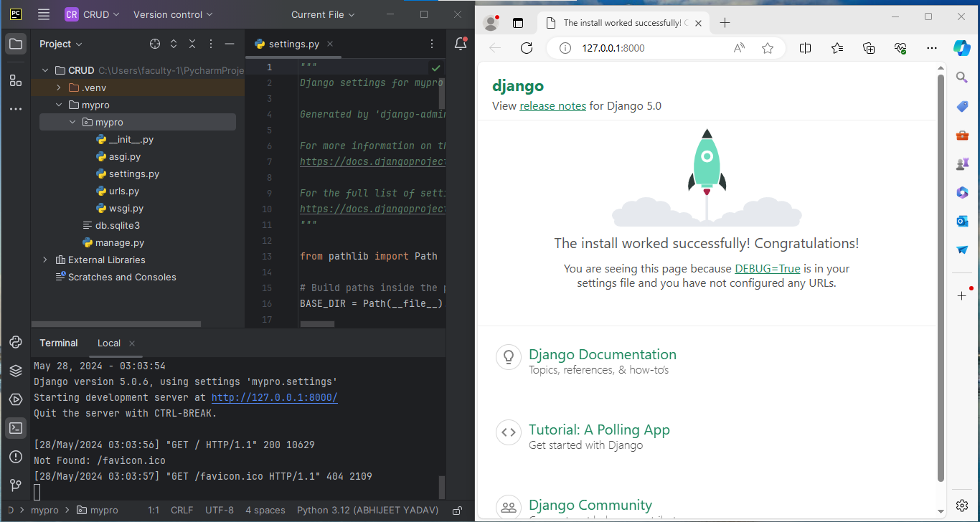
Task: Open Edge profile avatar icon
Action: [x=491, y=23]
